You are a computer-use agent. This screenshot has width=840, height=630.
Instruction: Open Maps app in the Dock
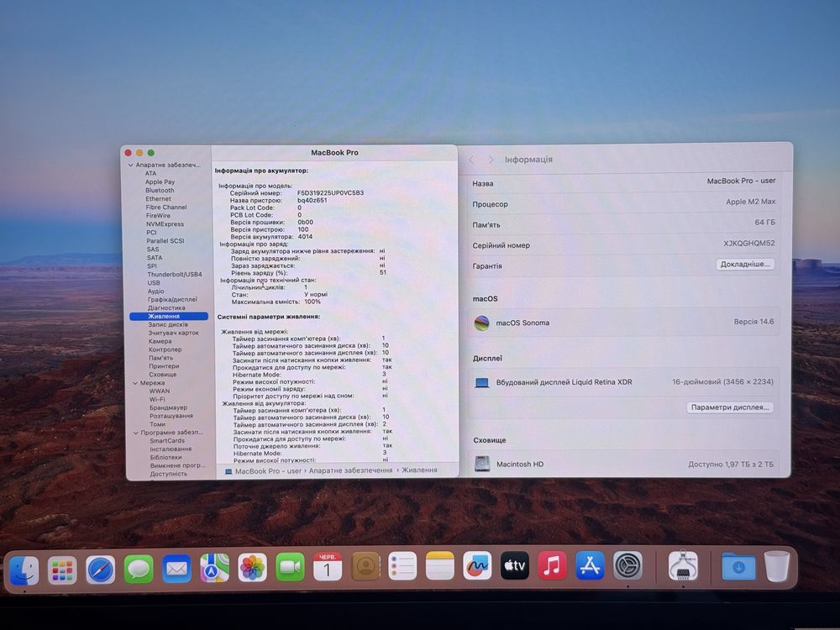click(214, 568)
